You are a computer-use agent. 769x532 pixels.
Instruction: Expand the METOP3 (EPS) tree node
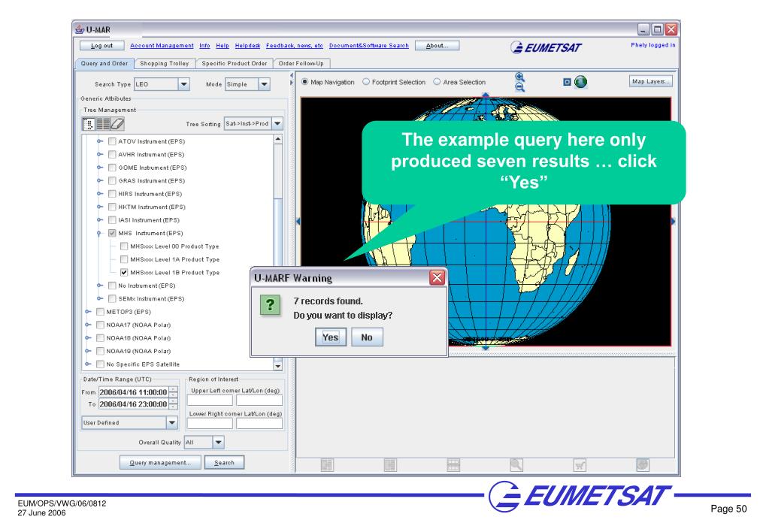[88, 312]
